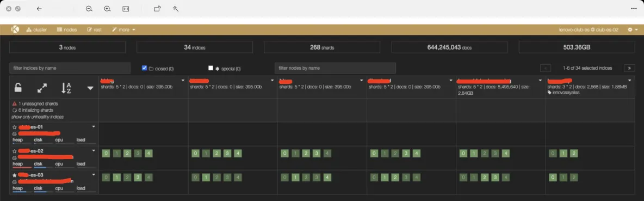
Task: Click the unassigned shards warning icon
Action: pos(14,103)
